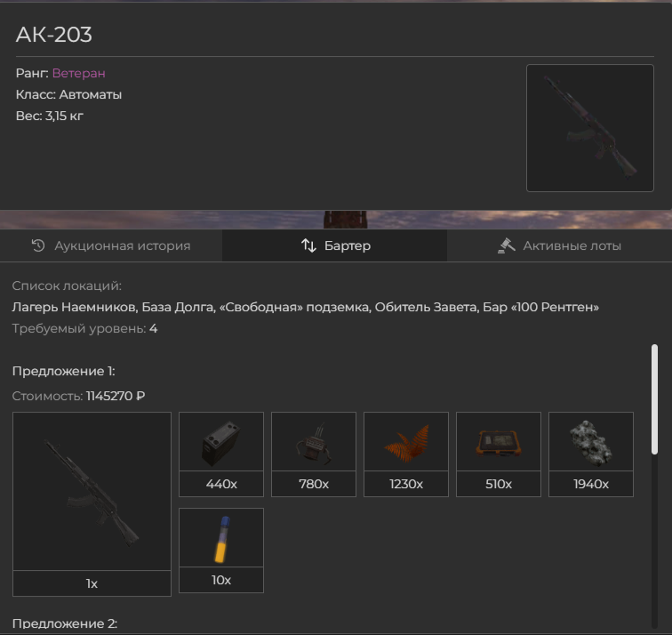Click the battery item marked 440x
This screenshot has width=672, height=635.
coord(221,454)
